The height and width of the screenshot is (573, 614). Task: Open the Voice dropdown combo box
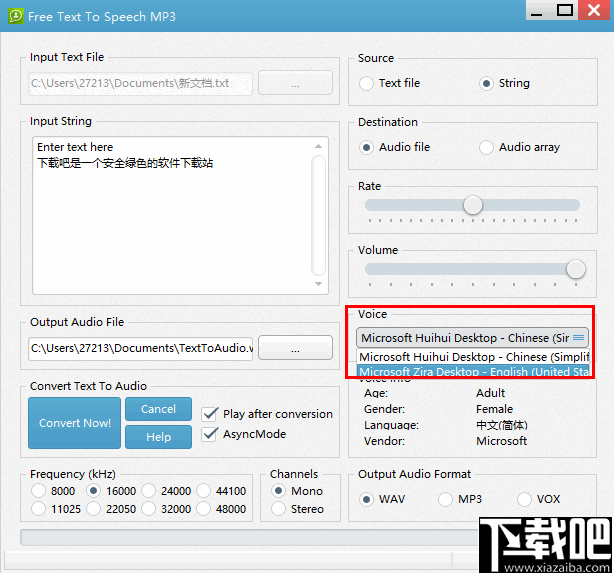[472, 338]
